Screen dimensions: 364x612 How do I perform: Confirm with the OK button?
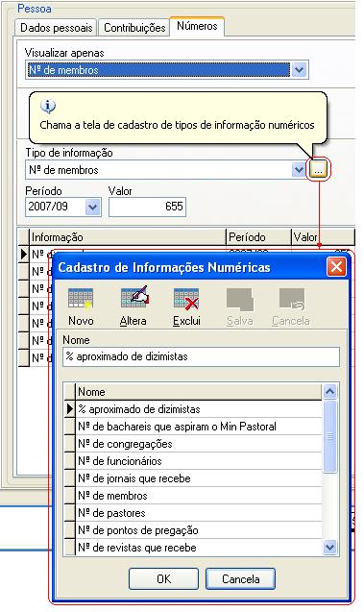163,578
